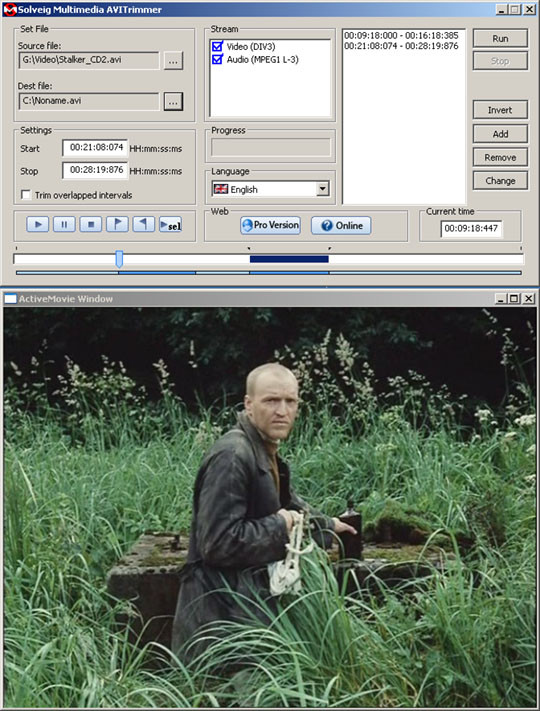The height and width of the screenshot is (711, 540).
Task: Select interval 00:09:18:000 - 00:16:18:385
Action: pyautogui.click(x=401, y=35)
